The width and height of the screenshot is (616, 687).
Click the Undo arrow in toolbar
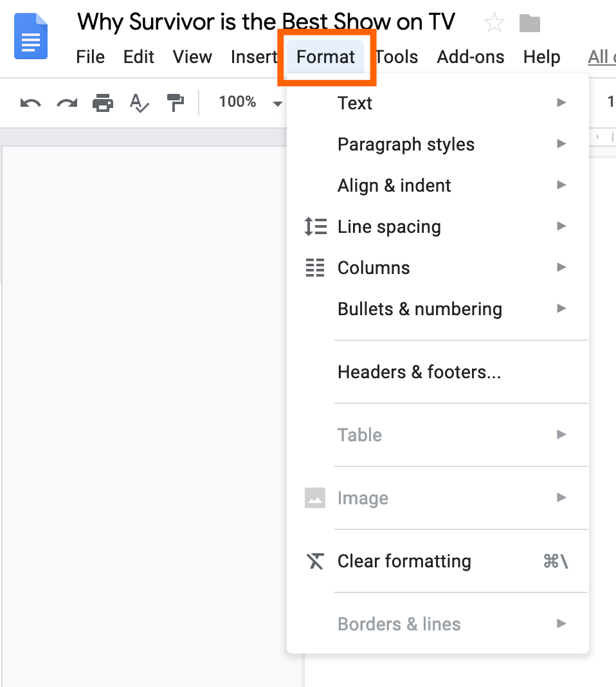pyautogui.click(x=31, y=104)
